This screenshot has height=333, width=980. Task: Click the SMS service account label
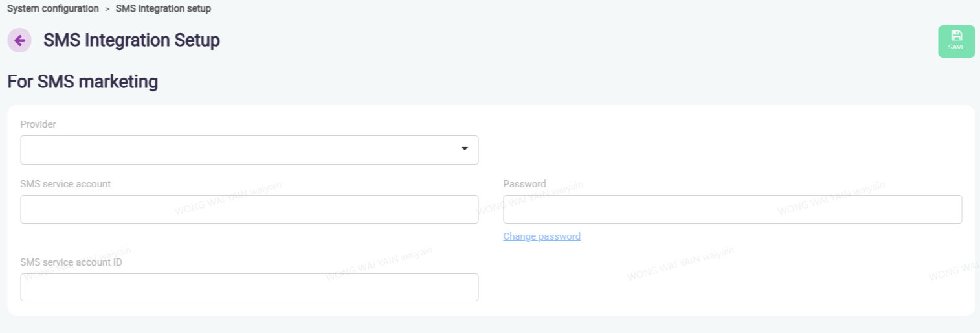point(65,184)
